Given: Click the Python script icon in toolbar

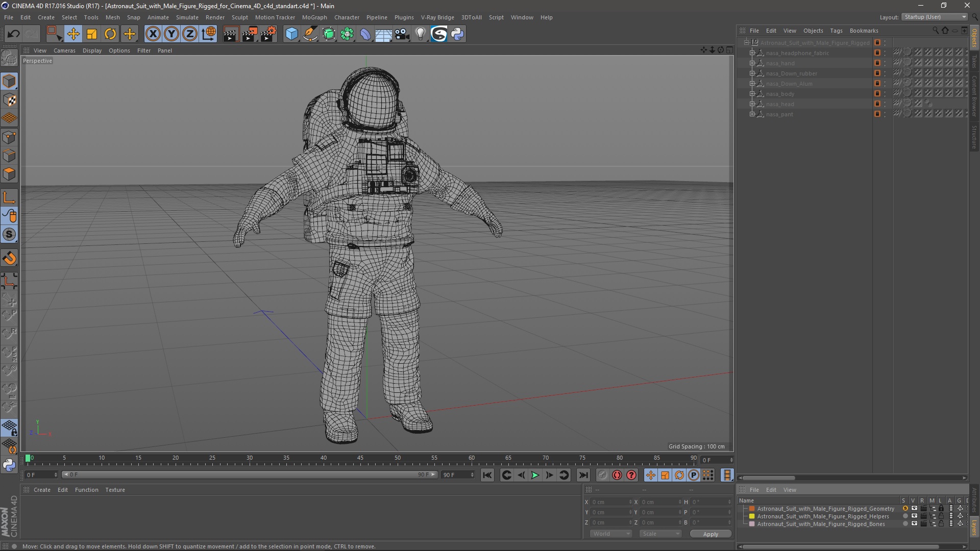Looking at the screenshot, I should pos(457,34).
